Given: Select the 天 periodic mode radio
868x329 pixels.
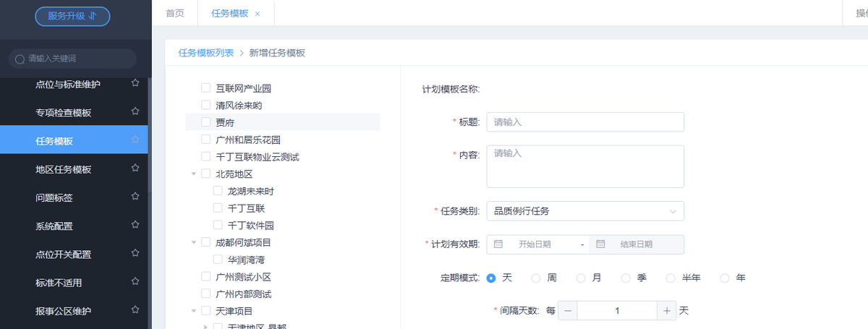Looking at the screenshot, I should point(491,278).
